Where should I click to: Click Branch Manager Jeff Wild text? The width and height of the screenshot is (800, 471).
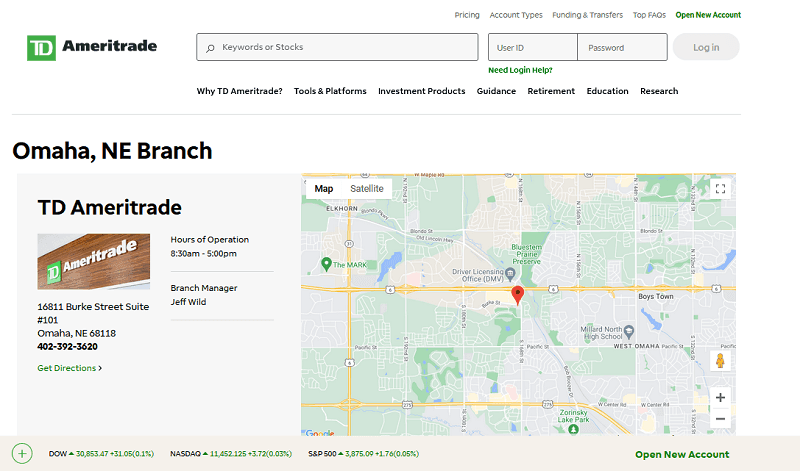(204, 295)
